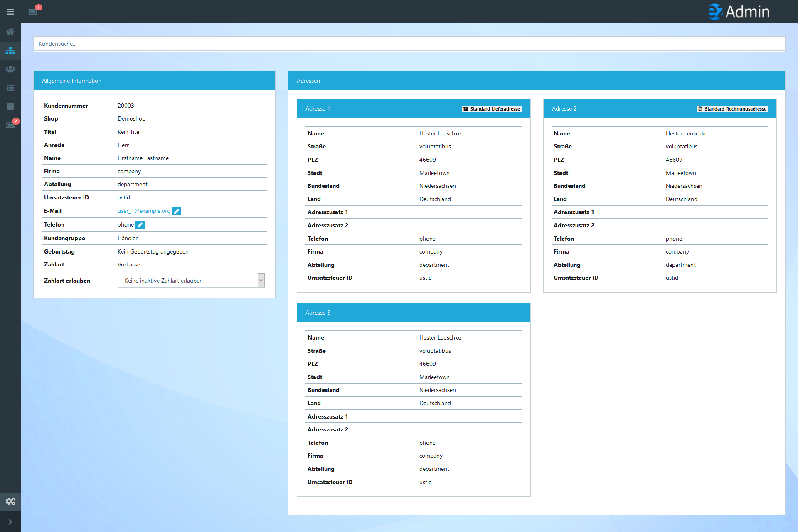Image resolution: width=798 pixels, height=532 pixels.
Task: Click the Standard-Lieferadresse badge on Adresse 1
Action: click(x=492, y=109)
